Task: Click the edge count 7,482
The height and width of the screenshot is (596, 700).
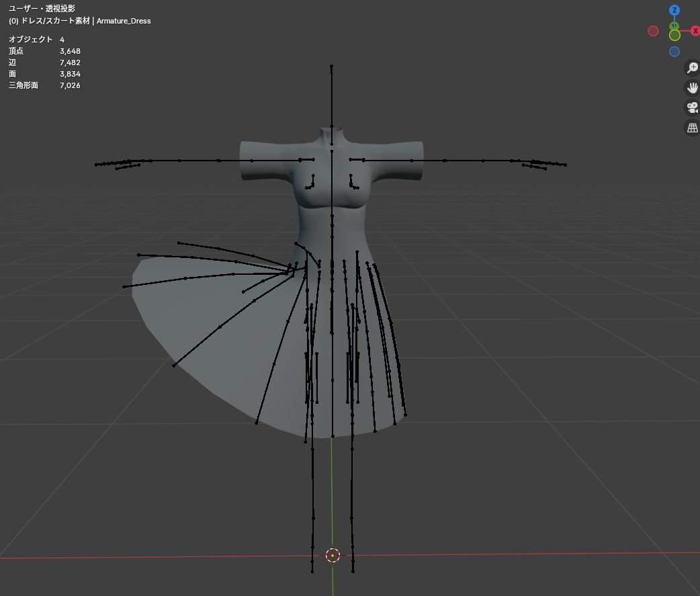Action: tap(70, 62)
